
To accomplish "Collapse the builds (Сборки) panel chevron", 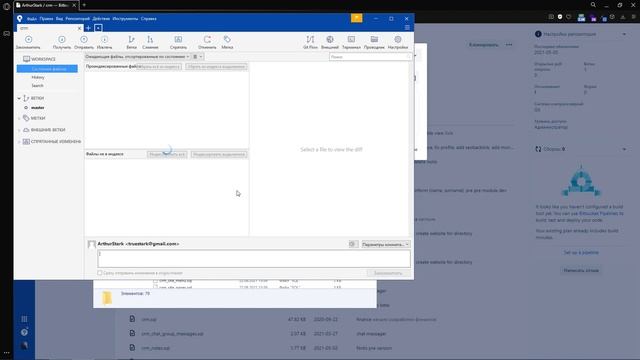I will click(624, 149).
